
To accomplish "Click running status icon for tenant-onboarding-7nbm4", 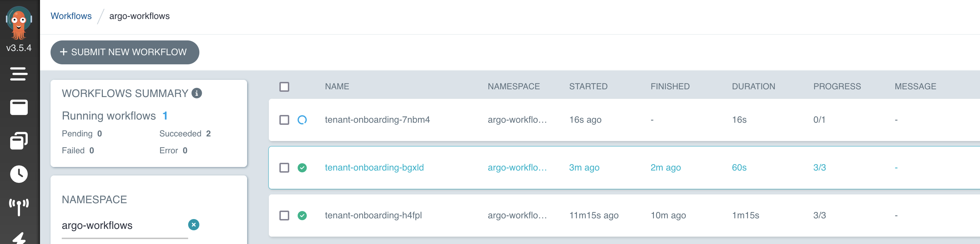I will (302, 120).
